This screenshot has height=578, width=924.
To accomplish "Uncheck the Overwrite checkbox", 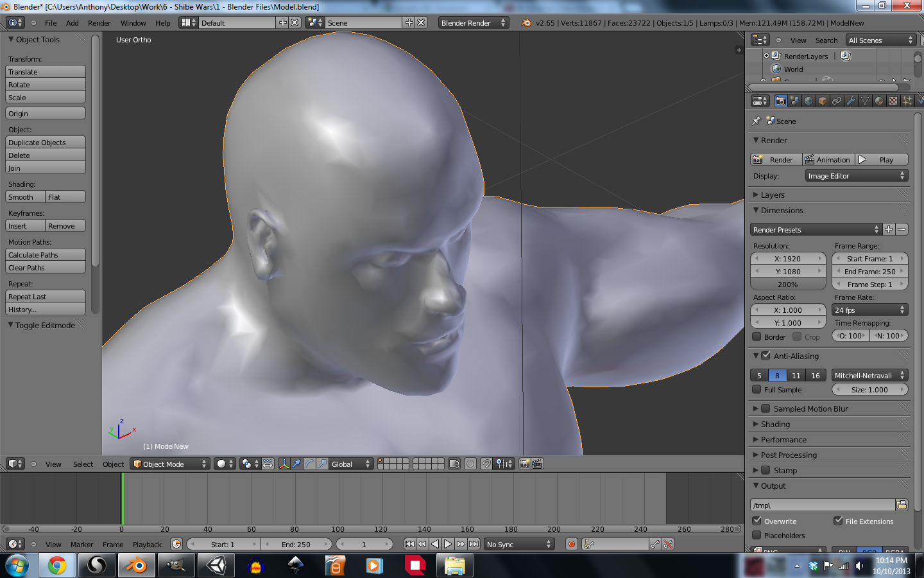I will coord(757,521).
